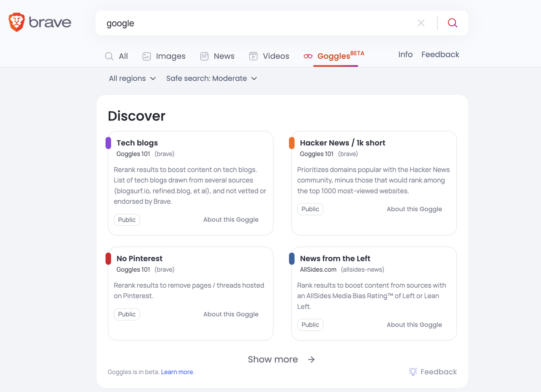Click the Brave lion logo

pos(17,22)
